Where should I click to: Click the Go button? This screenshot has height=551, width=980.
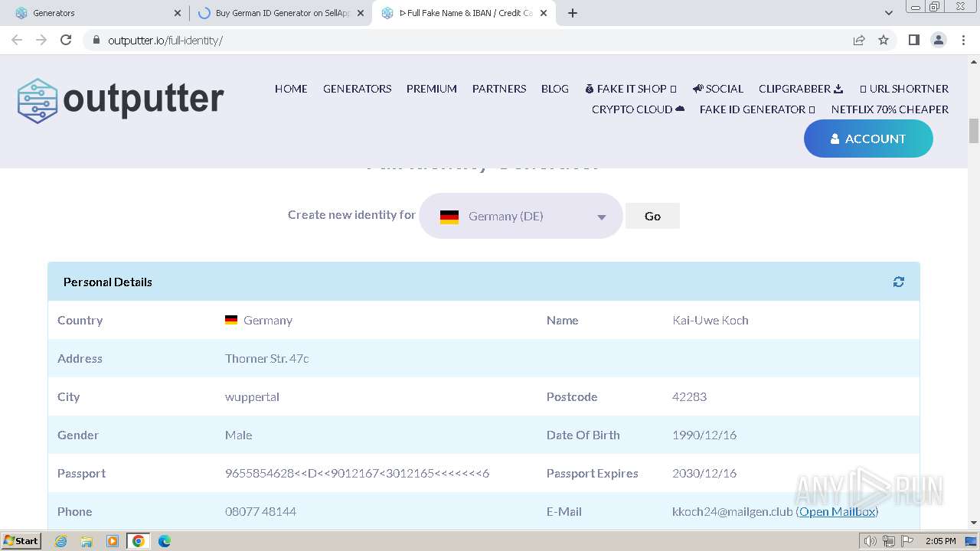pyautogui.click(x=652, y=216)
